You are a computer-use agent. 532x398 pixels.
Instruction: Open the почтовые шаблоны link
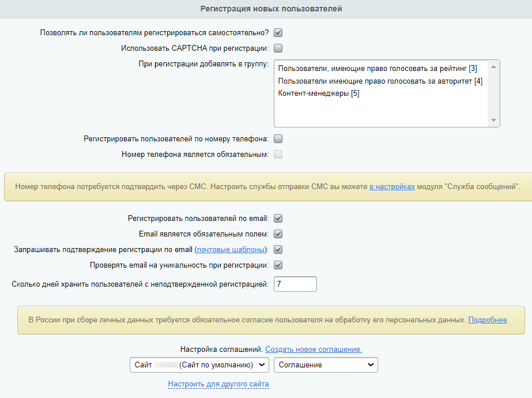pyautogui.click(x=231, y=250)
